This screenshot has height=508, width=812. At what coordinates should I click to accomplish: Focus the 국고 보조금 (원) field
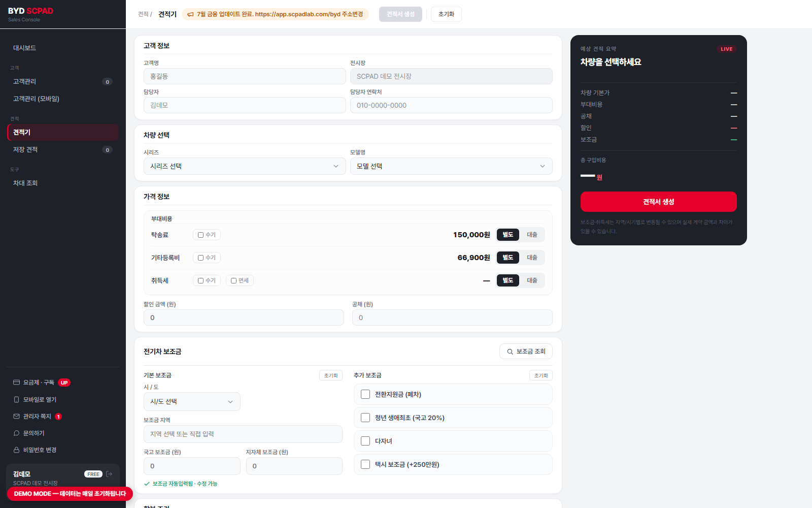(x=192, y=466)
